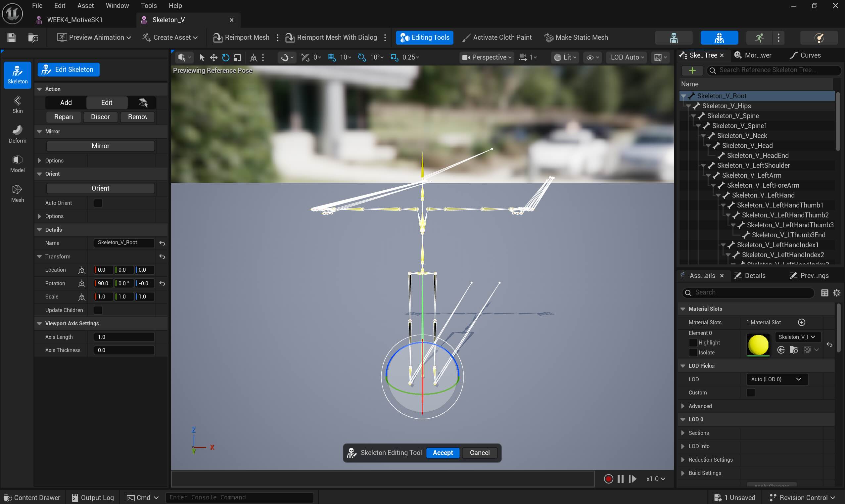
Task: Open the Perspective view dropdown
Action: (487, 57)
